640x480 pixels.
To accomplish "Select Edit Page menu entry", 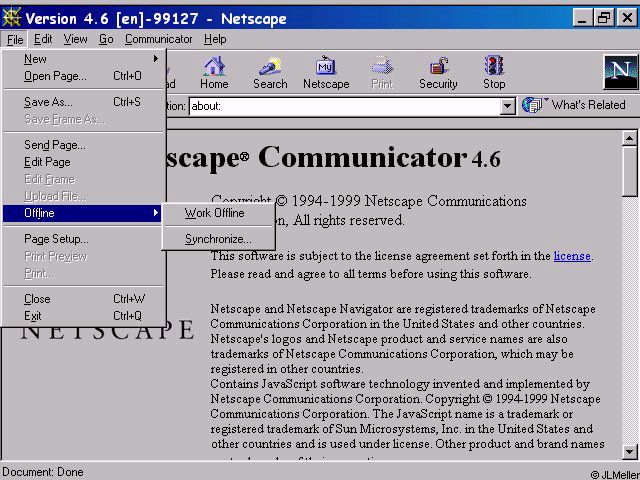I will pyautogui.click(x=84, y=162).
